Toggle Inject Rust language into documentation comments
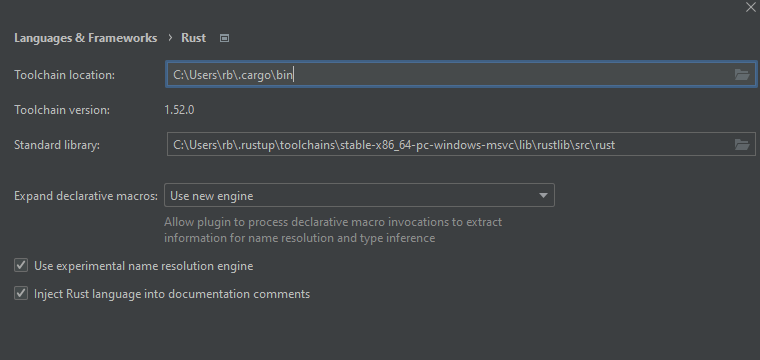760x360 pixels. coord(21,294)
